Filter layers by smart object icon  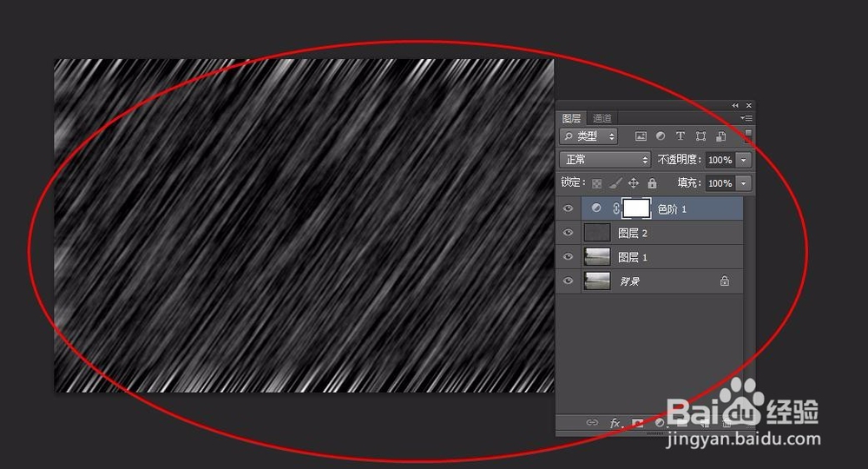[x=720, y=136]
